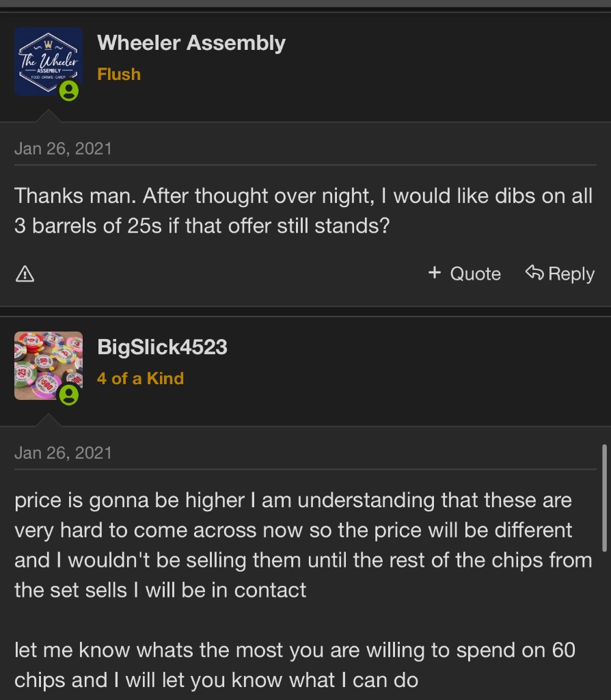Click the Flush rank title
Screen dimensions: 611x700
(119, 74)
